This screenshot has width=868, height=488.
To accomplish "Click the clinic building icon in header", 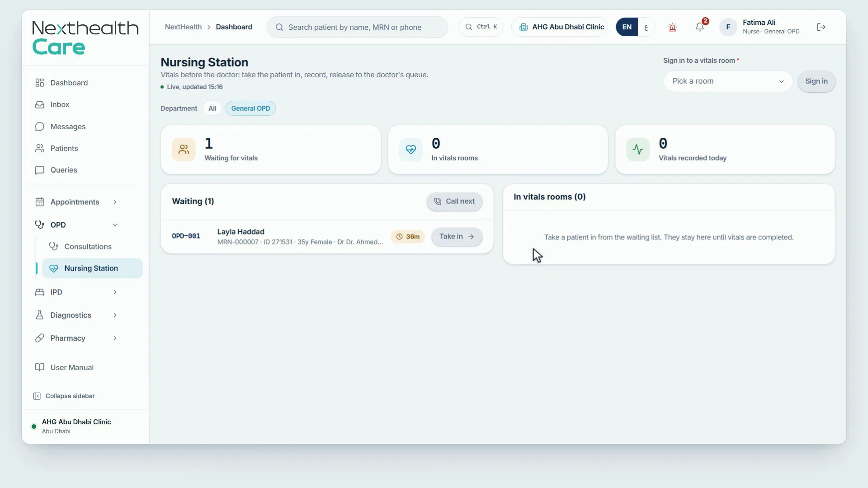I will tap(523, 27).
